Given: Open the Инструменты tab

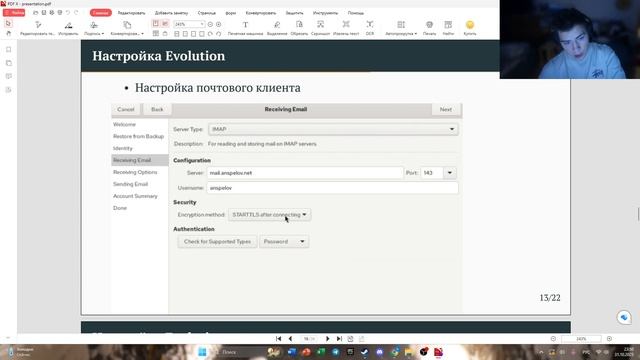Looking at the screenshot, I should coord(325,13).
